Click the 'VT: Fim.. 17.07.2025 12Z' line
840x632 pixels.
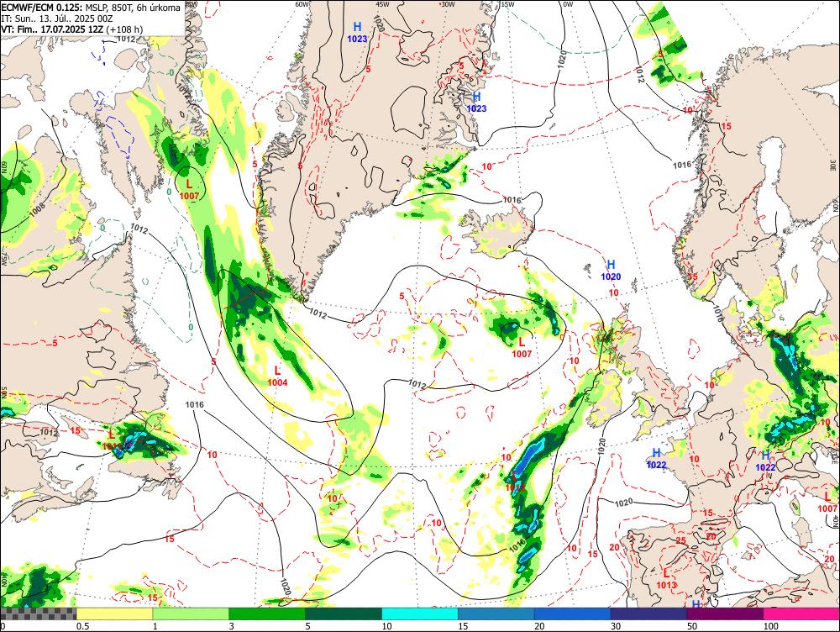pos(52,29)
